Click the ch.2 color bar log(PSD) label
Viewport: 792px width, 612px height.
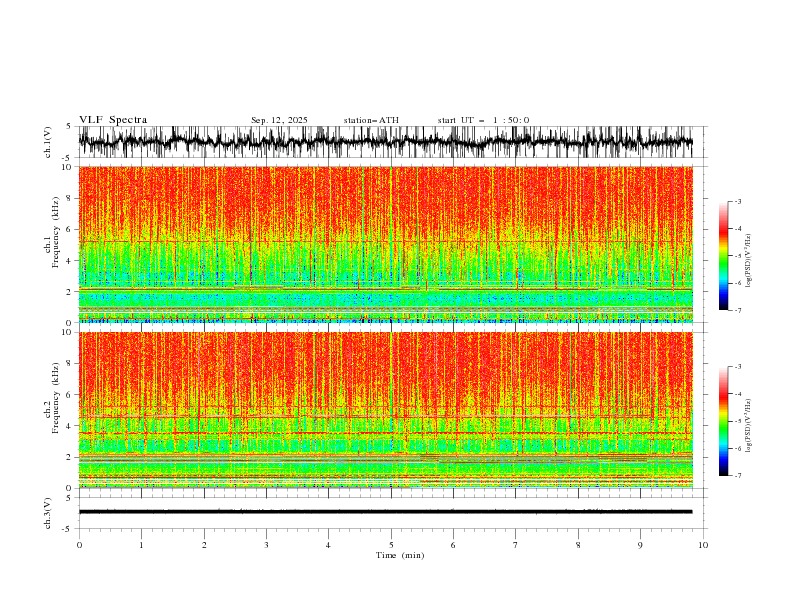click(x=749, y=426)
